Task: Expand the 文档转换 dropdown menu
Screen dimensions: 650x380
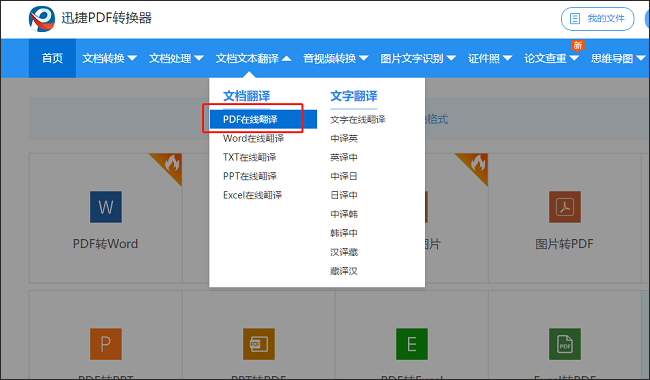Action: [x=109, y=58]
